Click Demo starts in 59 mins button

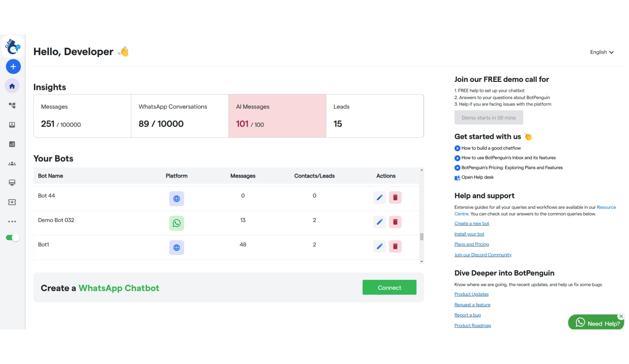tap(489, 118)
